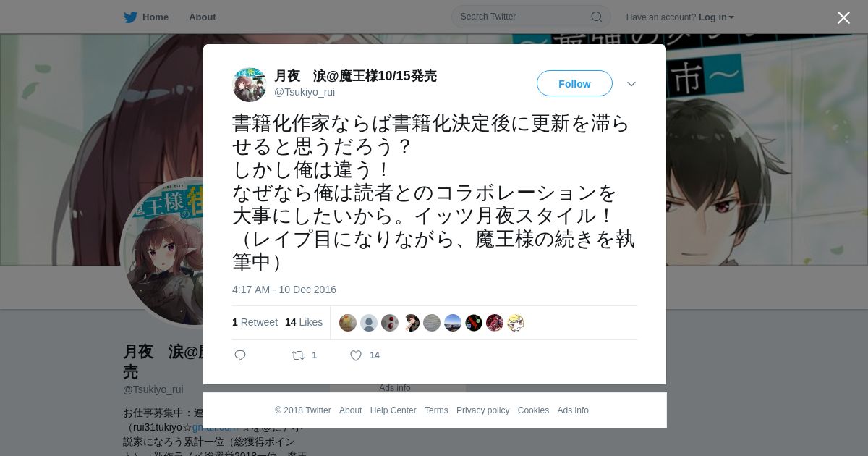Expand the tweet's more options chevron
Viewport: 868px width, 456px height.
(631, 84)
